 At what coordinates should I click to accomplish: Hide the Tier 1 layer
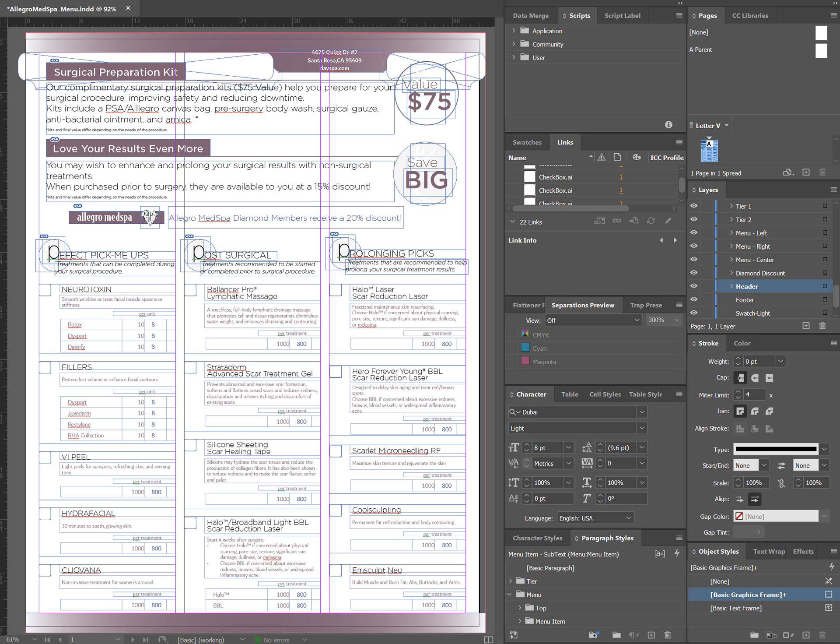point(694,206)
